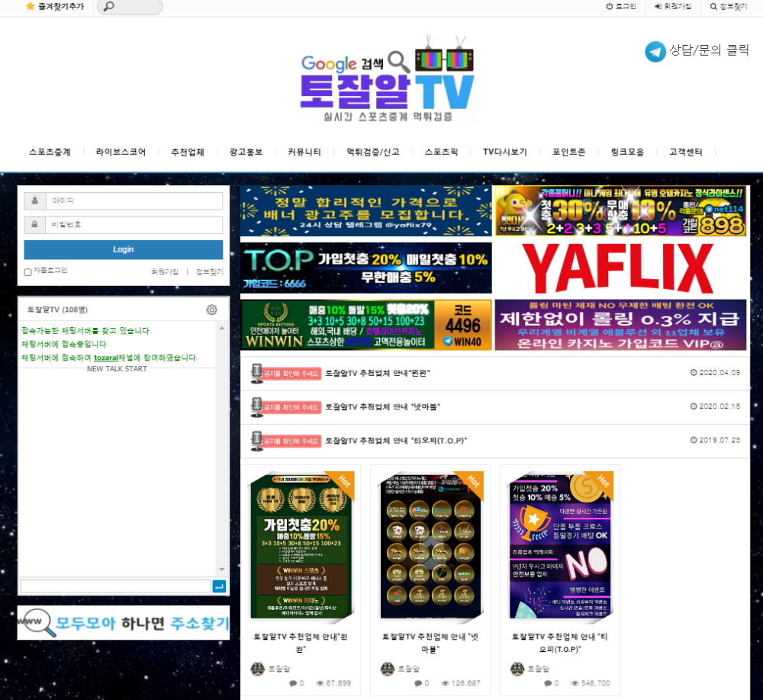The image size is (763, 700).
Task: Click card title 안내 "티오피(T.O.P)"
Action: pyautogui.click(x=559, y=643)
